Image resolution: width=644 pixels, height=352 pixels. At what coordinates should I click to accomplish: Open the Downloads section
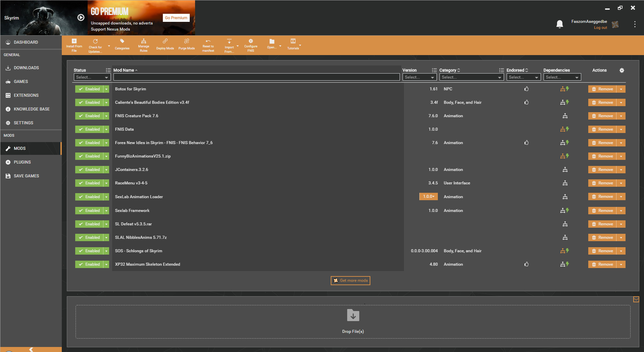coord(31,68)
